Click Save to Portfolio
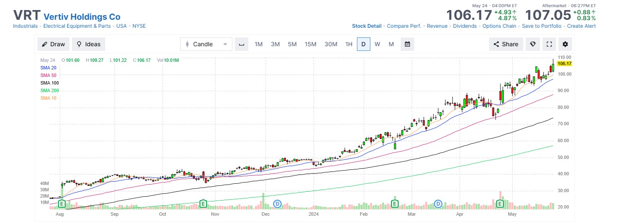Image resolution: width=644 pixels, height=222 pixels. pyautogui.click(x=542, y=26)
